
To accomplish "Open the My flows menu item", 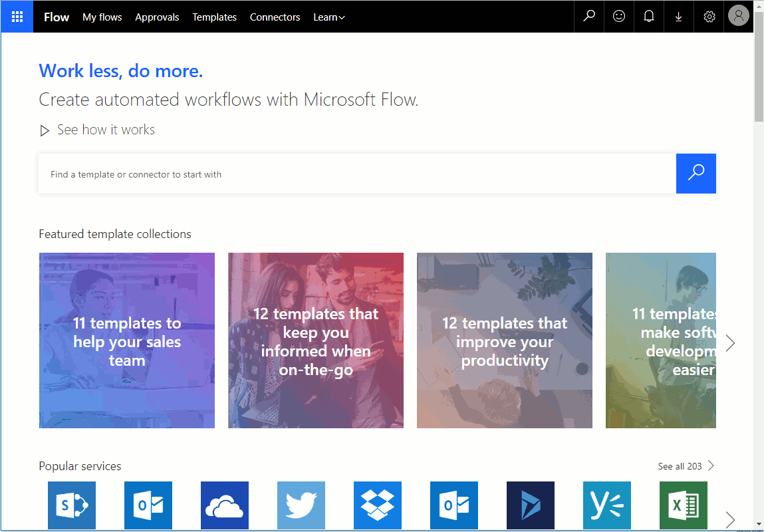I will (x=102, y=17).
